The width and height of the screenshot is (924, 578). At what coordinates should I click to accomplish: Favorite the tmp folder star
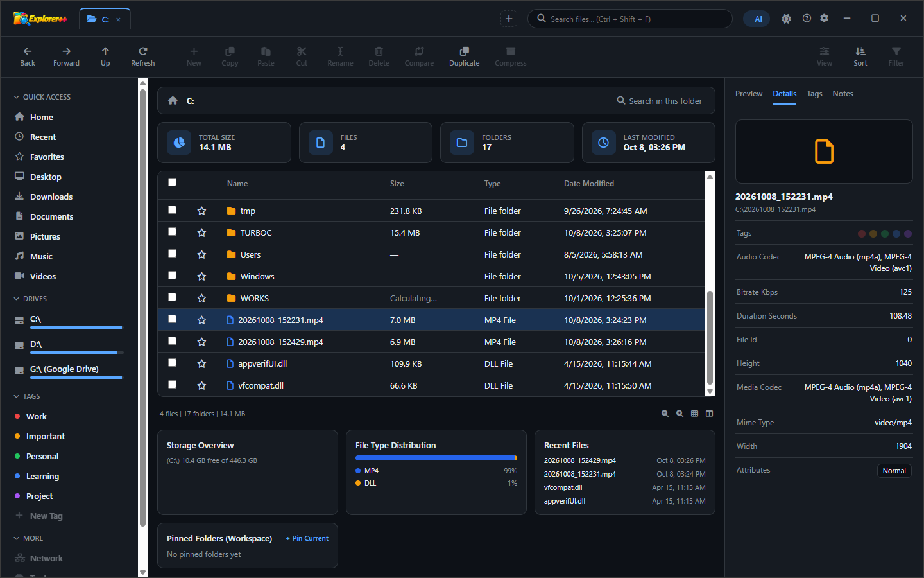201,211
